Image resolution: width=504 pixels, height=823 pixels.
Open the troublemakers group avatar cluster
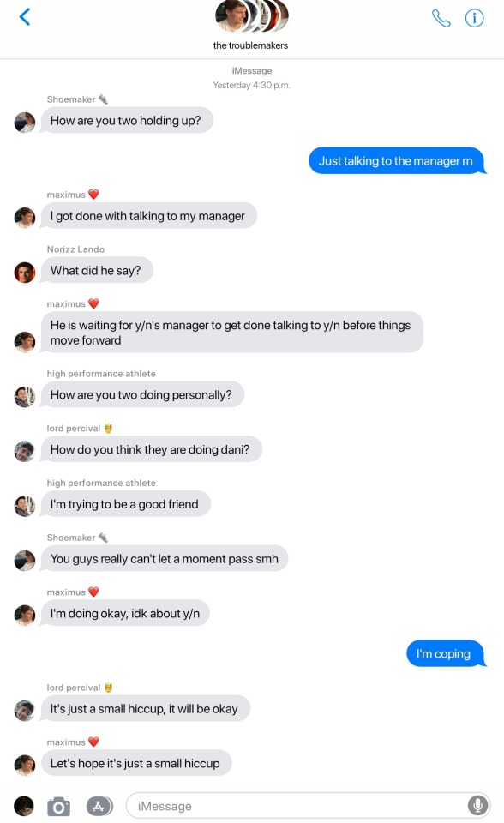(x=251, y=16)
